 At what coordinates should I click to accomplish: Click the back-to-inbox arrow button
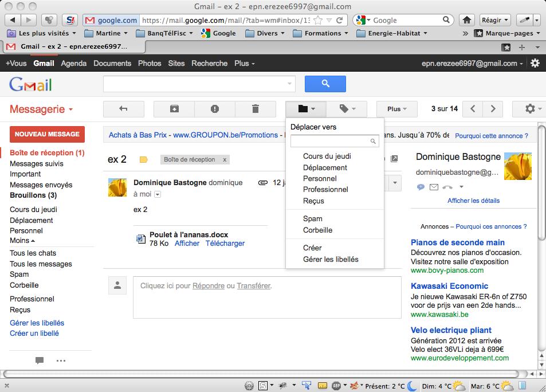tap(124, 109)
